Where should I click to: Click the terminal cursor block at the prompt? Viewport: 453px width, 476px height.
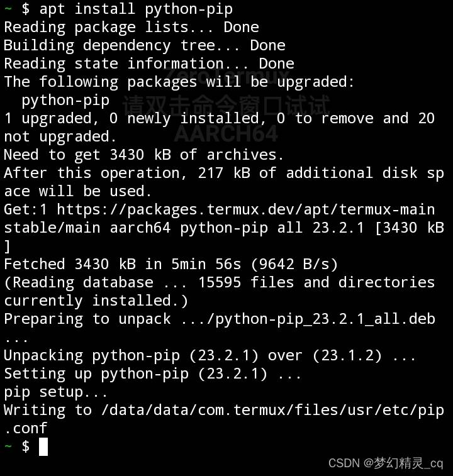tap(43, 446)
